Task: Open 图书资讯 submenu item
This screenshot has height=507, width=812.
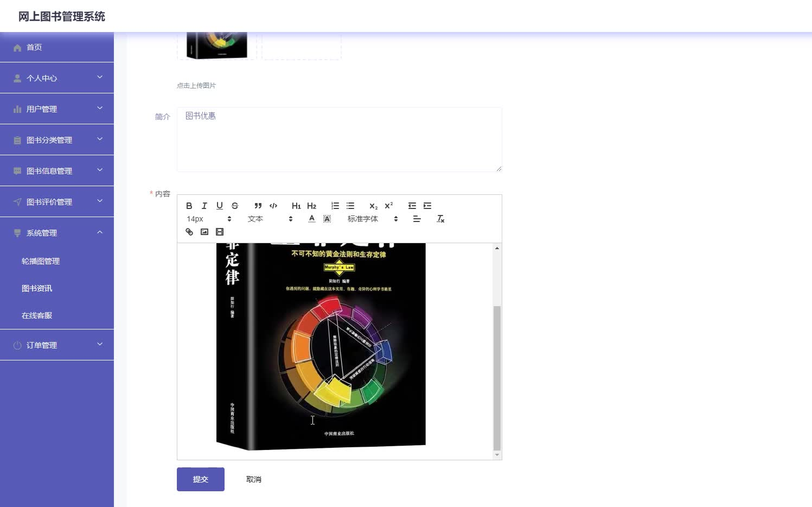Action: [57, 288]
